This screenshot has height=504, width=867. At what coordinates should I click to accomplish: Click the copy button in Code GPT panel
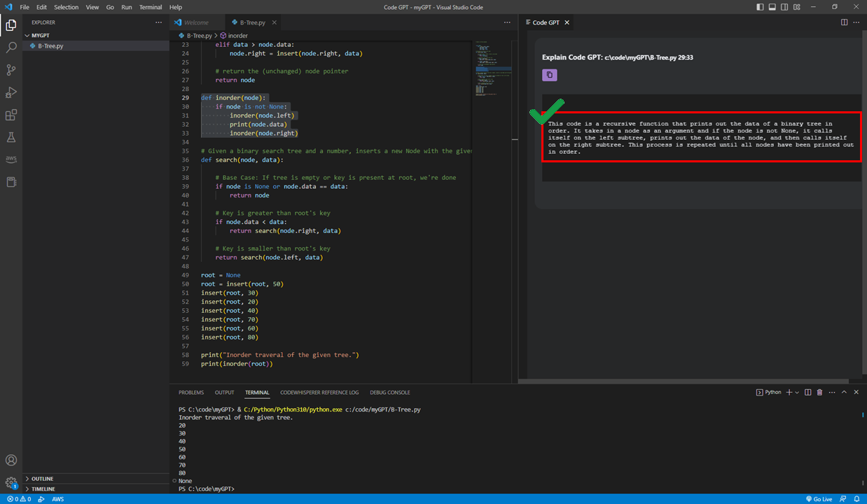[550, 74]
